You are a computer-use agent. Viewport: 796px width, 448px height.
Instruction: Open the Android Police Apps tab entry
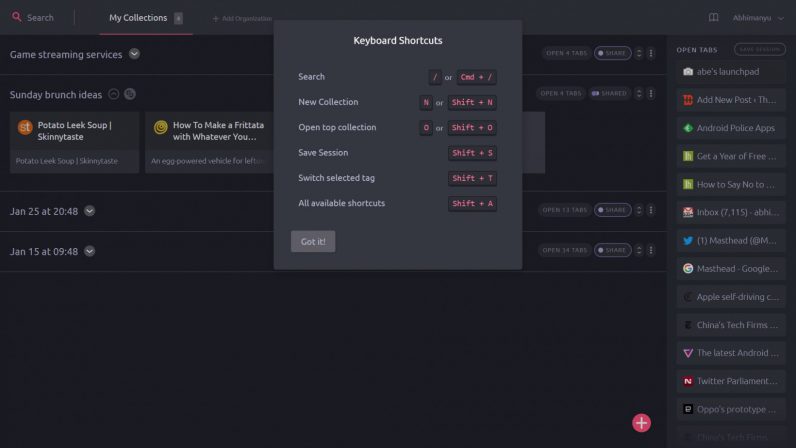pyautogui.click(x=731, y=128)
